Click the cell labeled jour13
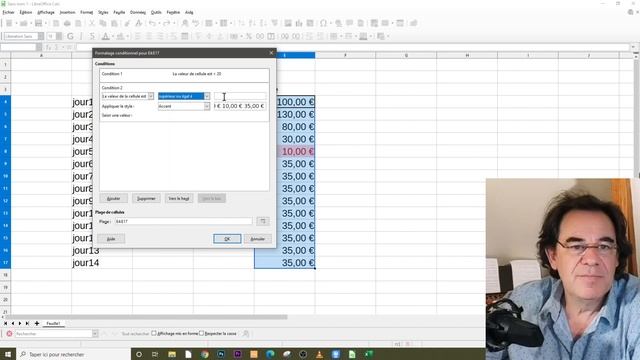The height and width of the screenshot is (360, 640). pyautogui.click(x=102, y=251)
